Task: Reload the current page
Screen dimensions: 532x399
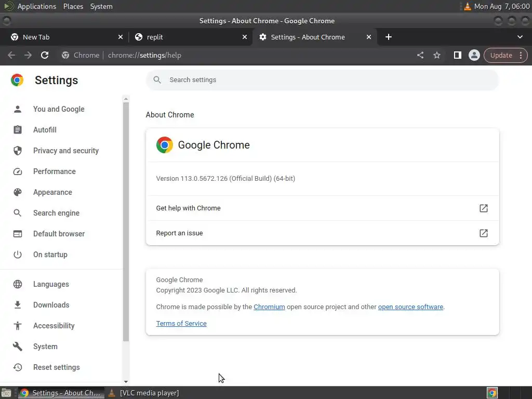Action: [x=45, y=55]
